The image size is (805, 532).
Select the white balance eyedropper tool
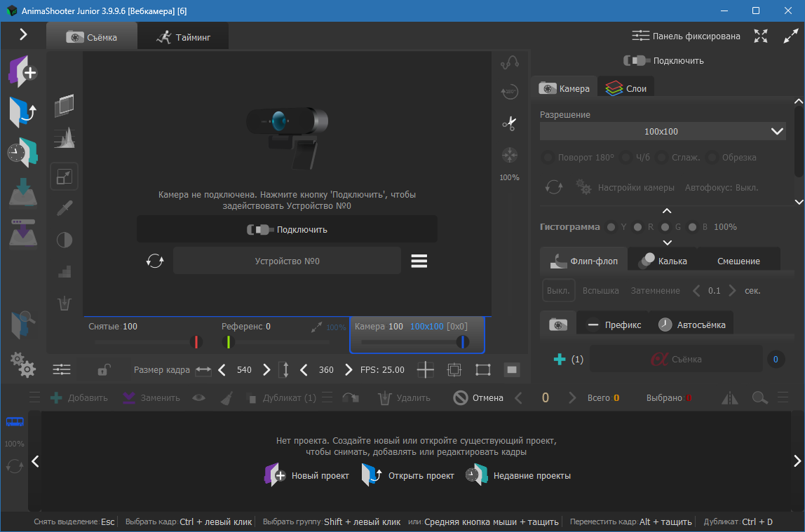click(64, 207)
